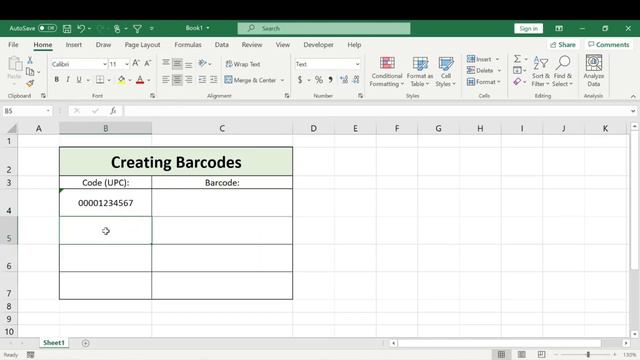640x360 pixels.
Task: Click the AutoSum sigma icon
Action: pyautogui.click(x=517, y=59)
